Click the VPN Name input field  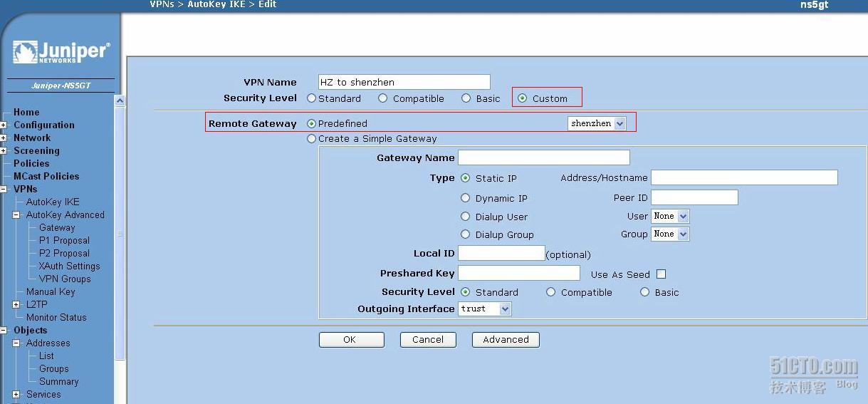click(x=404, y=82)
